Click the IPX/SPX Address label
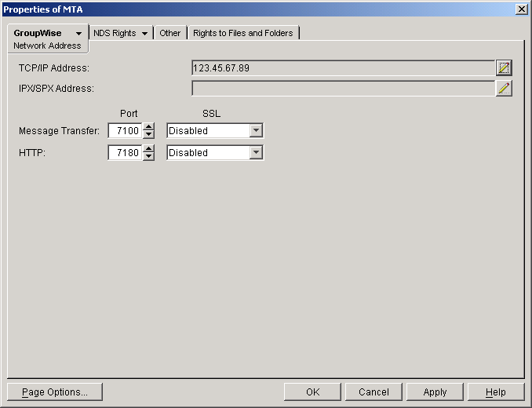This screenshot has width=532, height=408. (x=56, y=88)
